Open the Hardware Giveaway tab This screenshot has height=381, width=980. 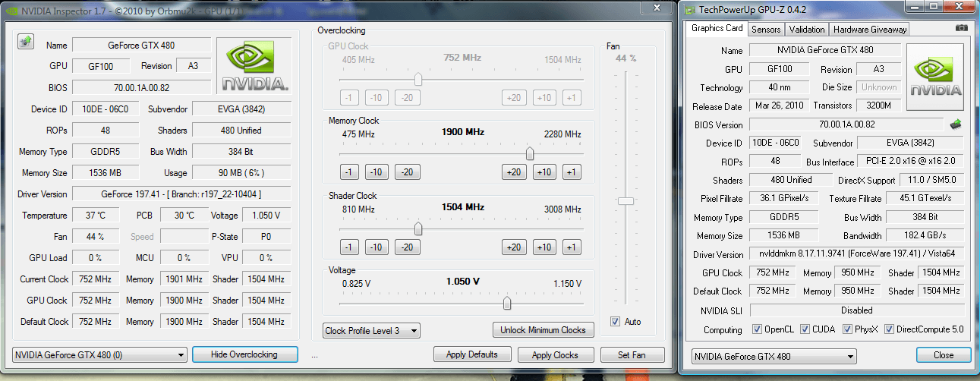[869, 30]
